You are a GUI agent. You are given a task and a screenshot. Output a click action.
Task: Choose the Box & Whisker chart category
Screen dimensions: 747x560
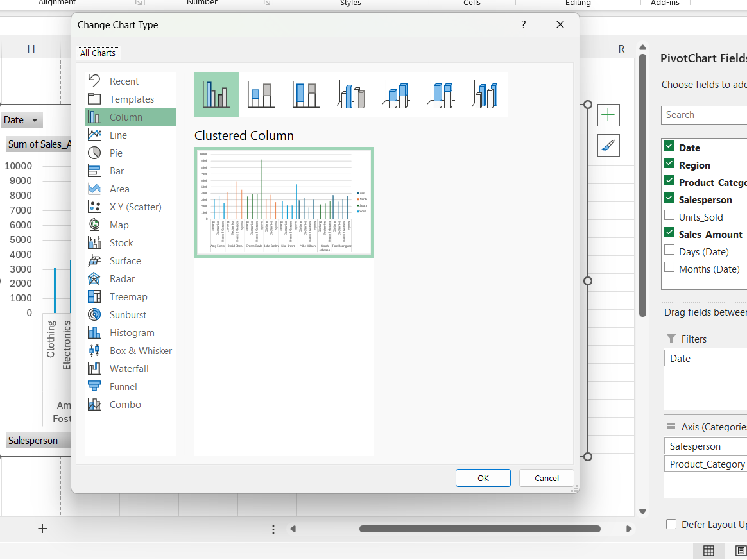pyautogui.click(x=130, y=351)
